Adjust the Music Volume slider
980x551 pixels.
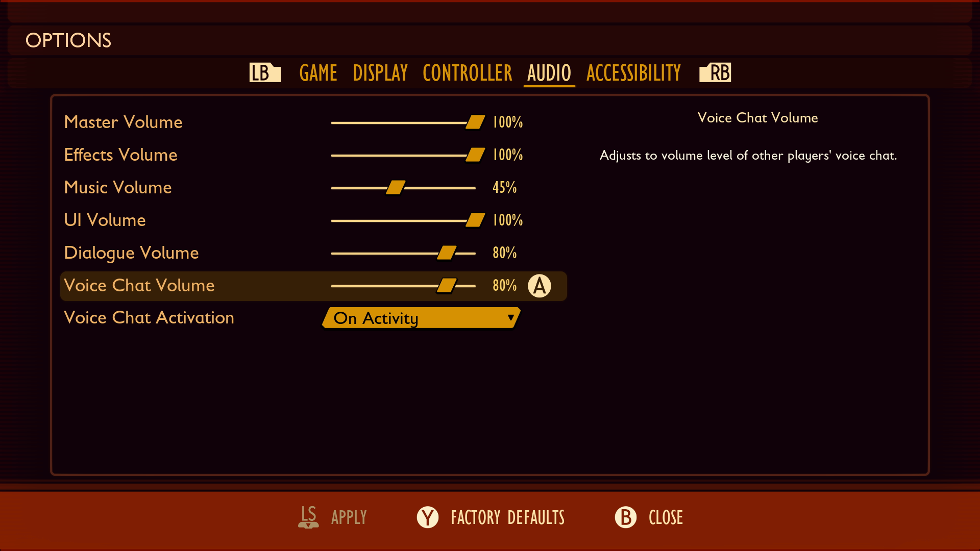coord(397,187)
